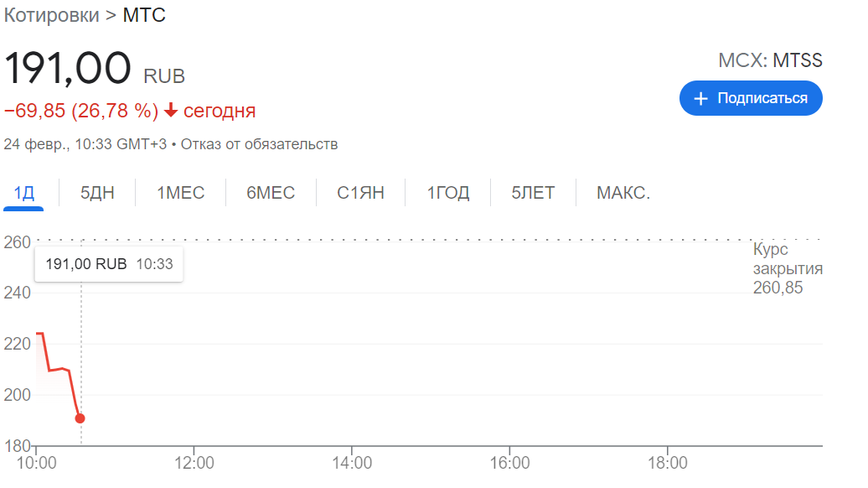Open the 1ГОД chart tab

(x=448, y=193)
